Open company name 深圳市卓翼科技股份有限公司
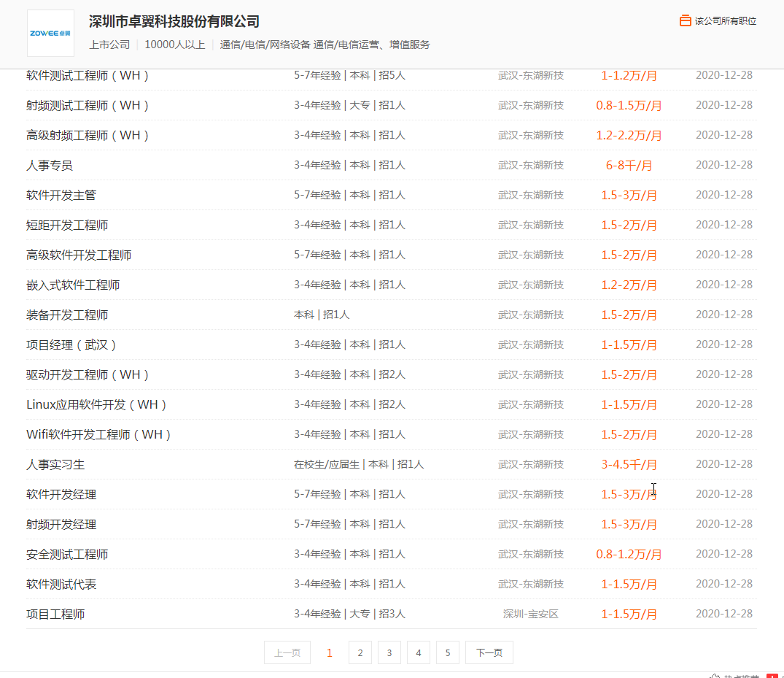The width and height of the screenshot is (784, 678). coord(174,21)
